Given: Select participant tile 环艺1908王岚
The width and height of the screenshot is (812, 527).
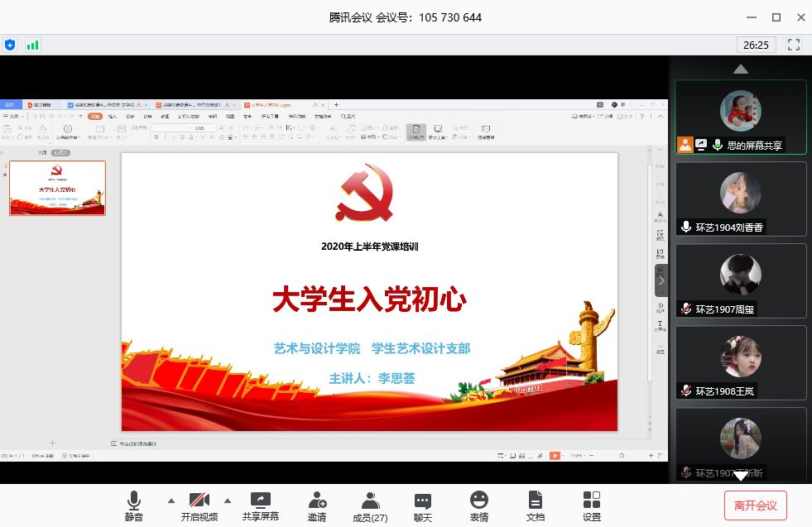Looking at the screenshot, I should 741,362.
